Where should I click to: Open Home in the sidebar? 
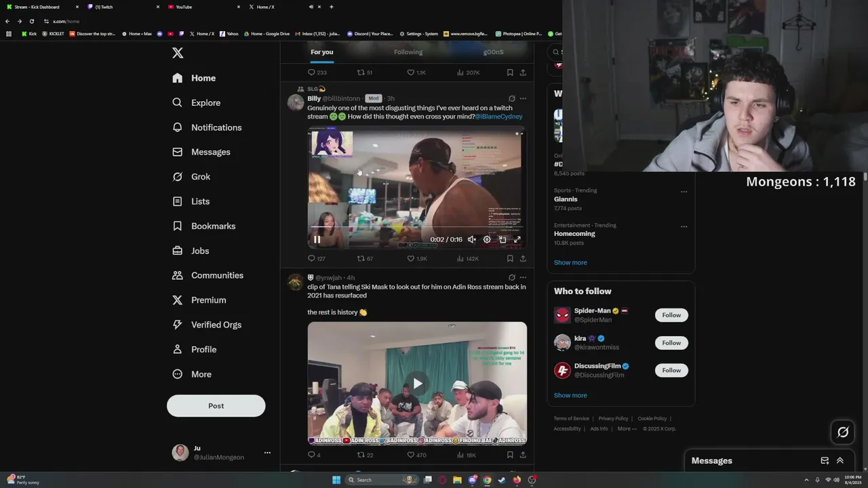pos(194,78)
